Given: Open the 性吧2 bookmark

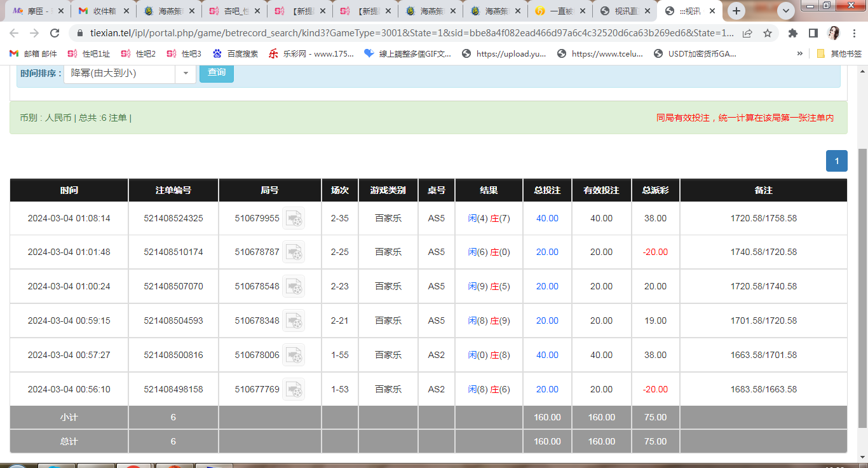Looking at the screenshot, I should coord(139,54).
